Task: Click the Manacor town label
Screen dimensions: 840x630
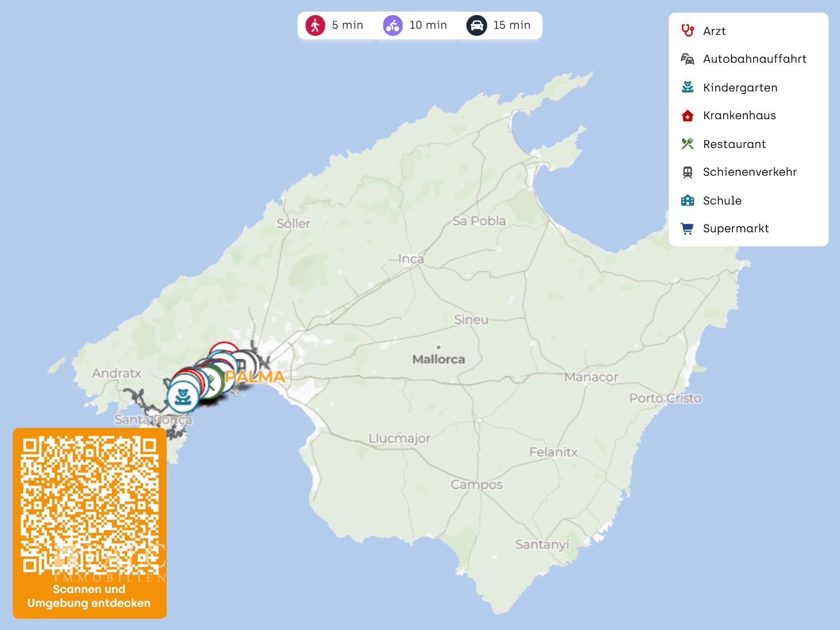Action: pos(591,377)
